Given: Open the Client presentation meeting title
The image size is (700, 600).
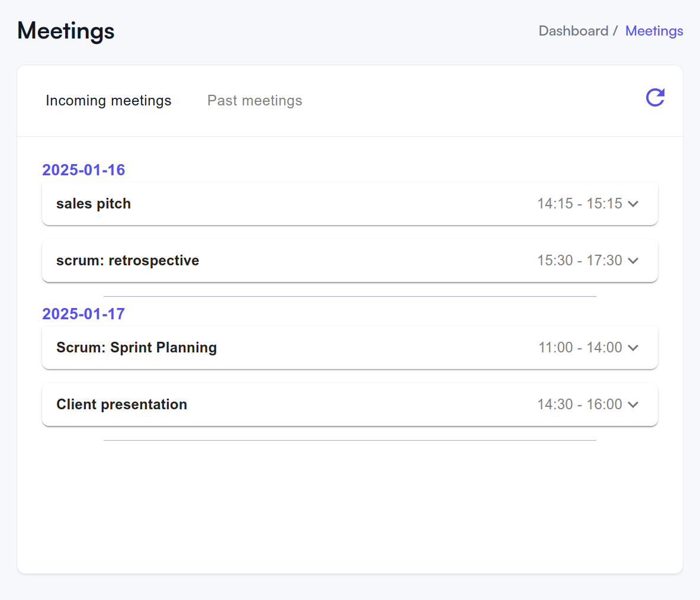Looking at the screenshot, I should [x=121, y=405].
